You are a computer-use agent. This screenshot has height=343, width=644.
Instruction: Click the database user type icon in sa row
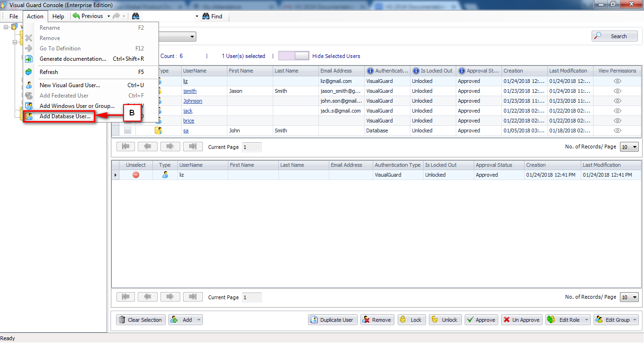tap(159, 131)
